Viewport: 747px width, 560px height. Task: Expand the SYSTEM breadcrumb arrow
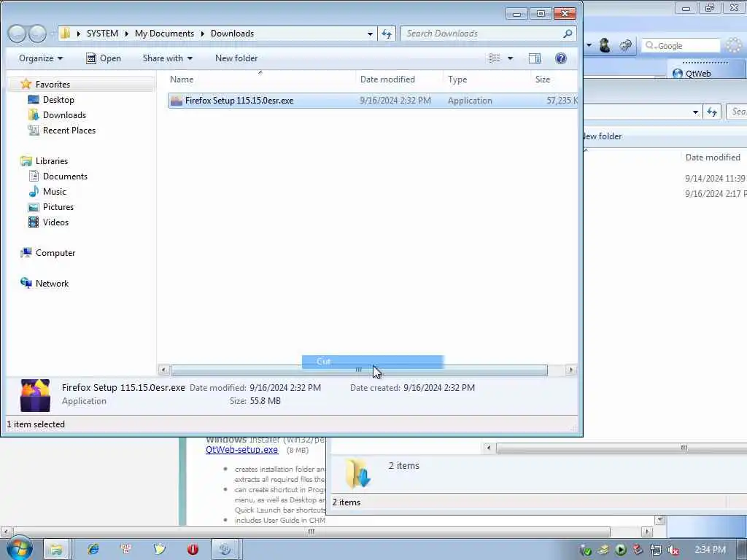pos(126,34)
